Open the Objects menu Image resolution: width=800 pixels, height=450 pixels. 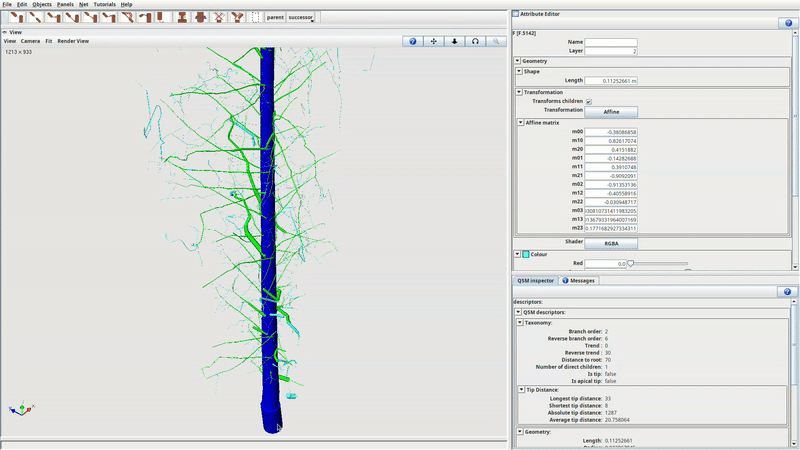tap(42, 4)
